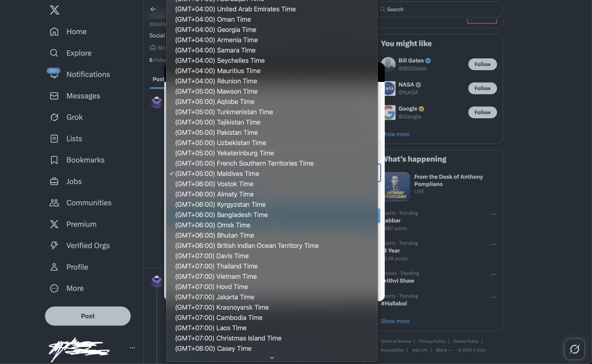Select Oman Time option

pyautogui.click(x=272, y=19)
